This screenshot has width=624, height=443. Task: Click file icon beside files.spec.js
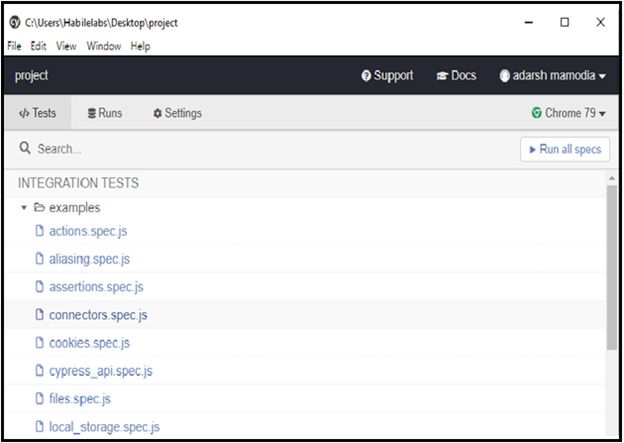[x=39, y=398]
